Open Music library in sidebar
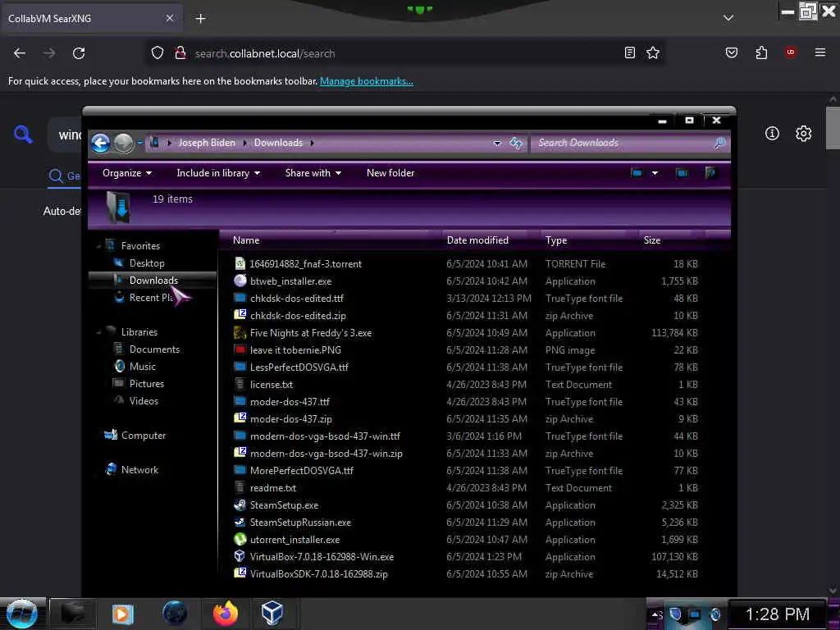The height and width of the screenshot is (630, 840). (143, 367)
